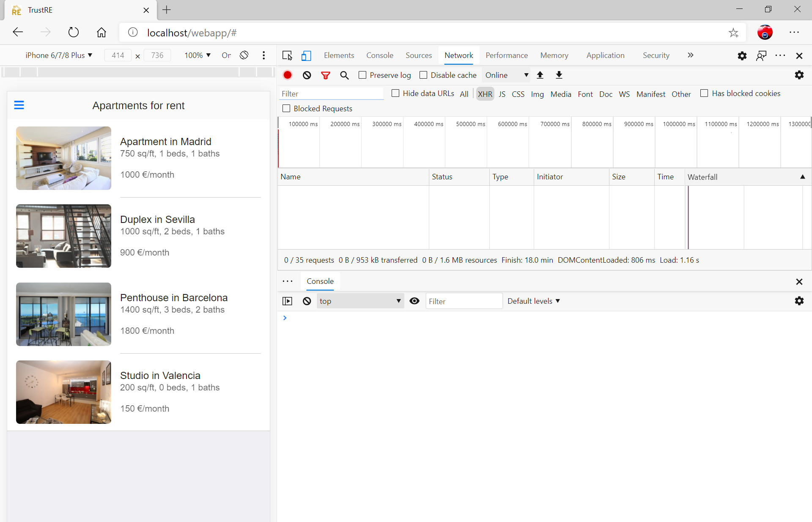Click the record network log button
Image resolution: width=812 pixels, height=522 pixels.
pos(288,75)
